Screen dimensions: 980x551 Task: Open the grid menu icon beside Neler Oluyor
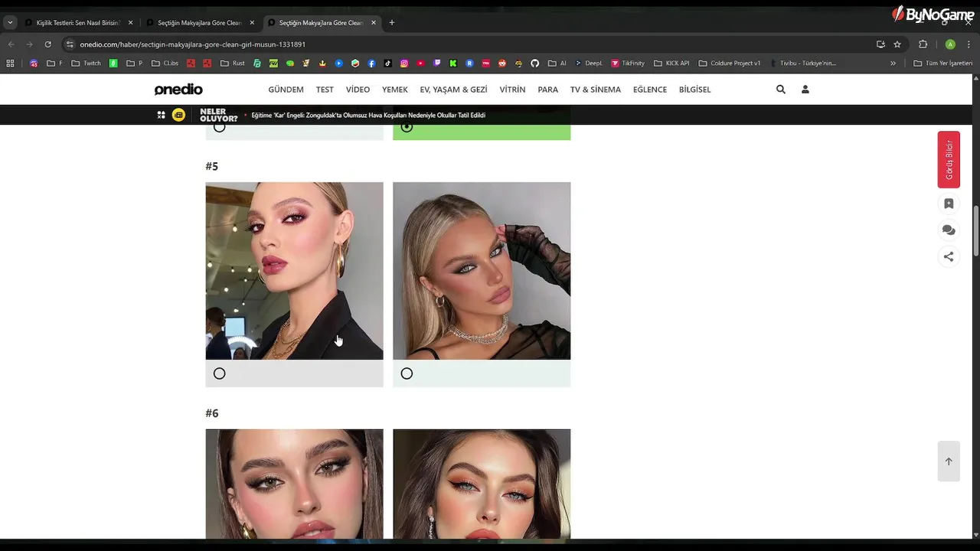[162, 115]
